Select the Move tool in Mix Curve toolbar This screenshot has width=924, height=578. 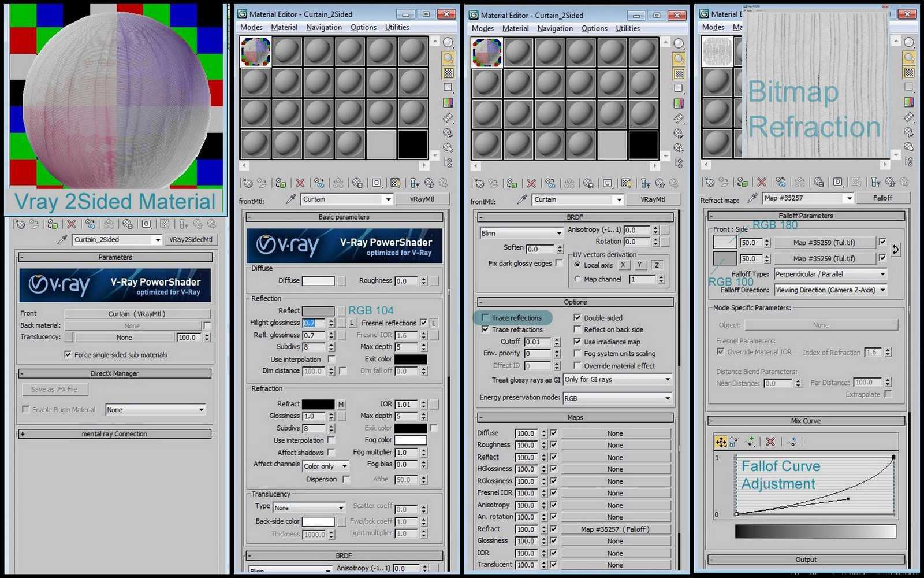(x=721, y=442)
